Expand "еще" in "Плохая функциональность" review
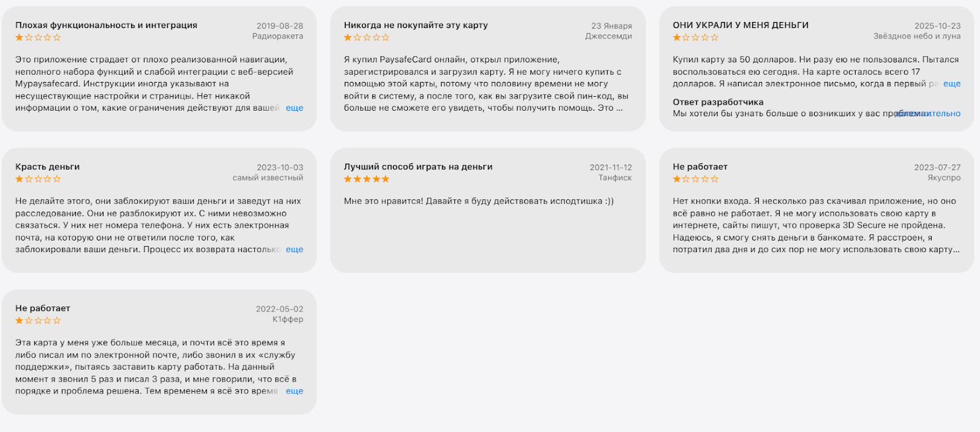 pyautogui.click(x=294, y=108)
